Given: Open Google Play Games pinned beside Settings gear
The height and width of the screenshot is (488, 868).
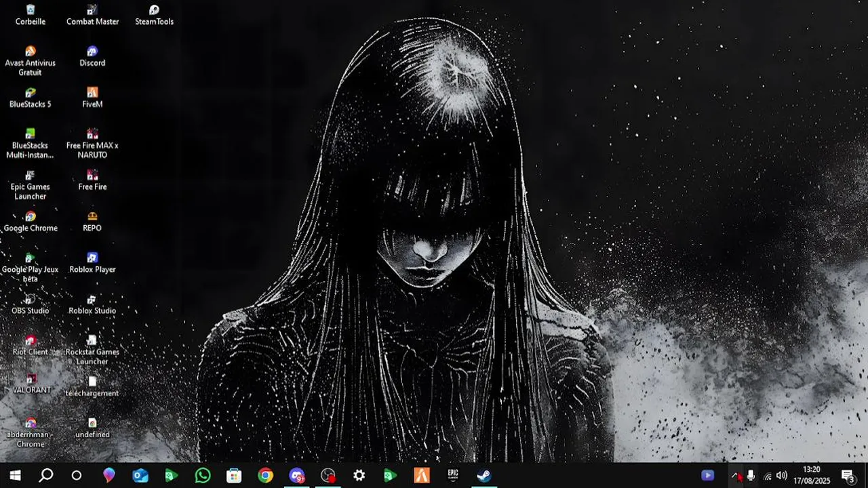Looking at the screenshot, I should tap(391, 475).
